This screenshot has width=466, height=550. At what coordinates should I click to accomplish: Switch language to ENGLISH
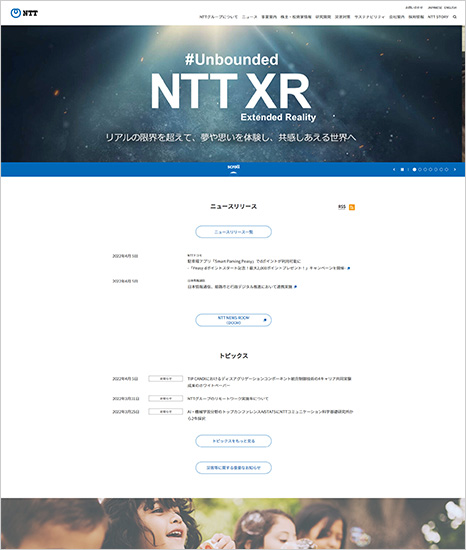pyautogui.click(x=451, y=7)
